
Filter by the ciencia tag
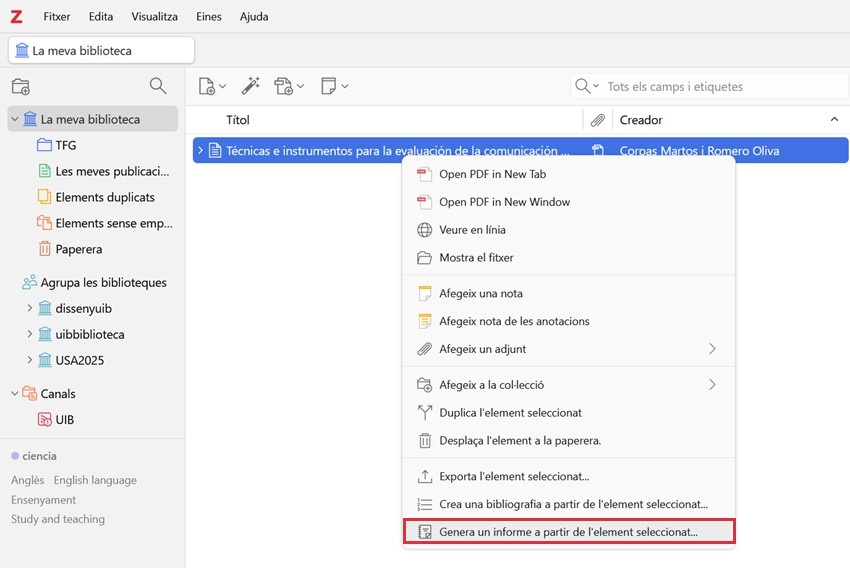pos(34,456)
